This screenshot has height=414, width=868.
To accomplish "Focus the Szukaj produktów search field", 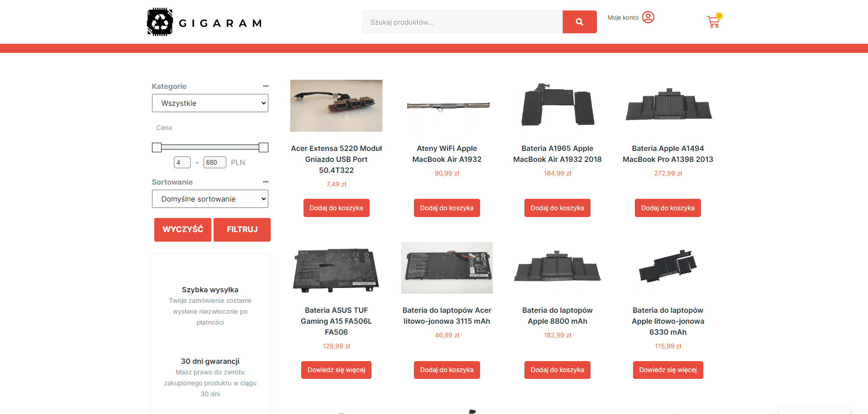I will point(462,22).
